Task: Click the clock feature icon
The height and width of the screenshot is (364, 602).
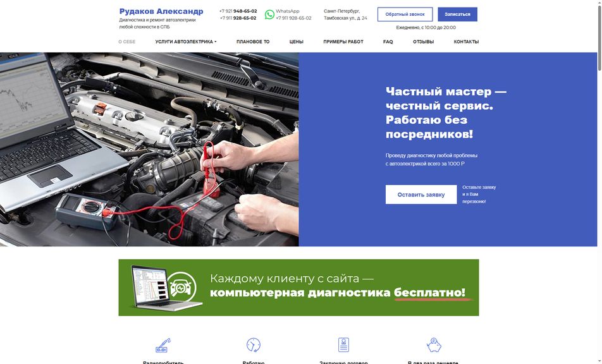Action: pyautogui.click(x=254, y=345)
